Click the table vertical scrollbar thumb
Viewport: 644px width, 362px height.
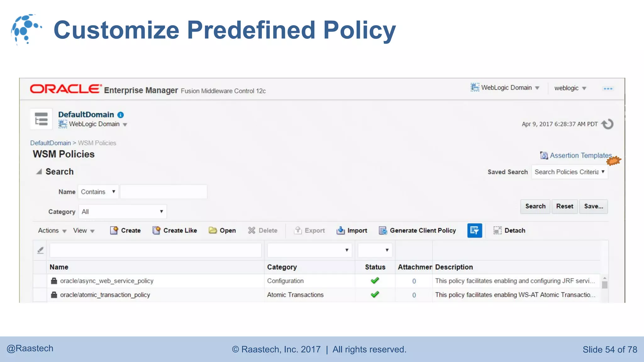605,285
